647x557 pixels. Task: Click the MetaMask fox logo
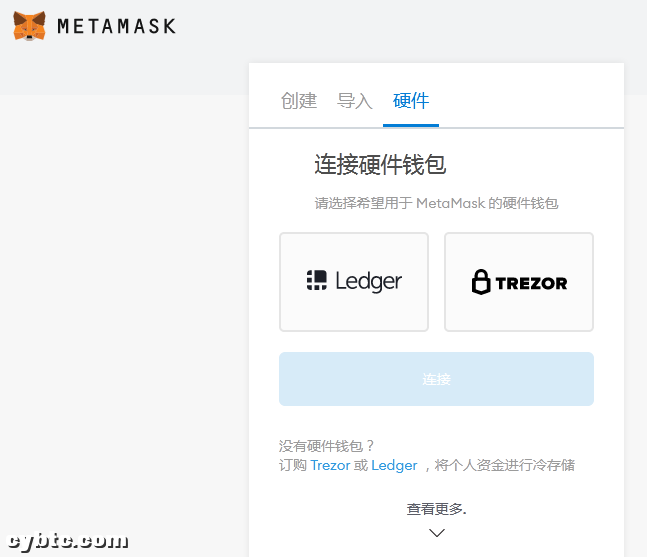[29, 26]
